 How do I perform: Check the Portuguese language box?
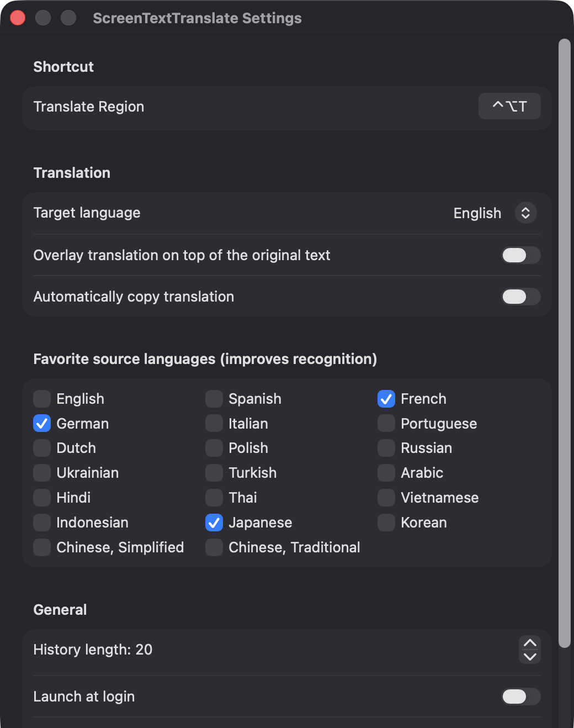click(386, 424)
